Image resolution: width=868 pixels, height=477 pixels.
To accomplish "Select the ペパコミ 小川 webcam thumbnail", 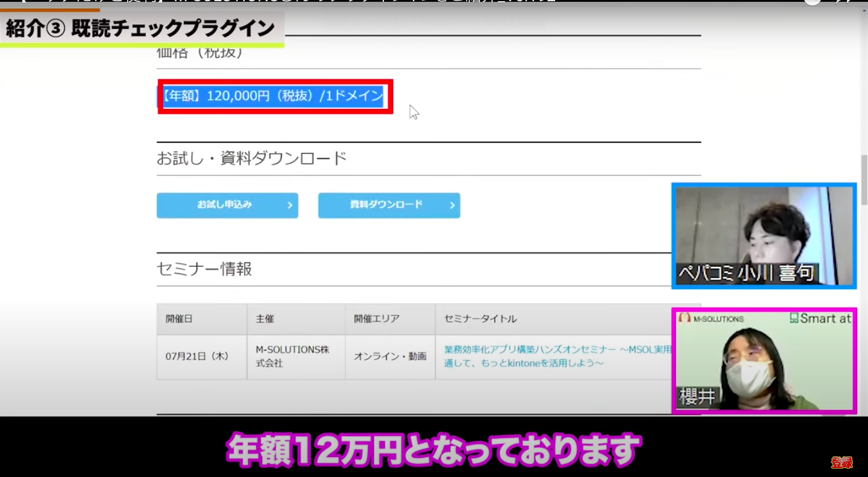I will [x=764, y=235].
